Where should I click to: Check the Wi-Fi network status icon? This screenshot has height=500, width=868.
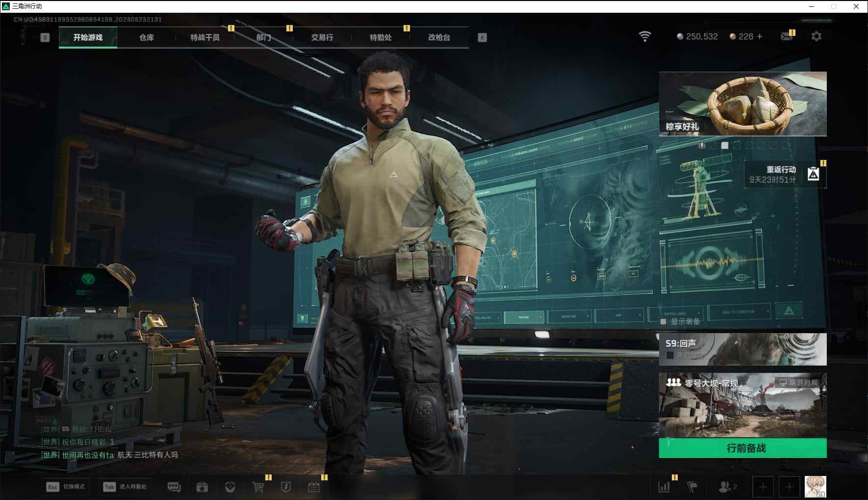pos(645,36)
